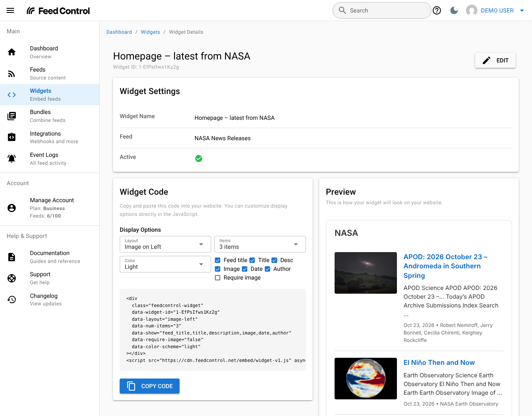This screenshot has height=416, width=532.
Task: Open the El Niño Then and Now link
Action: [439, 363]
